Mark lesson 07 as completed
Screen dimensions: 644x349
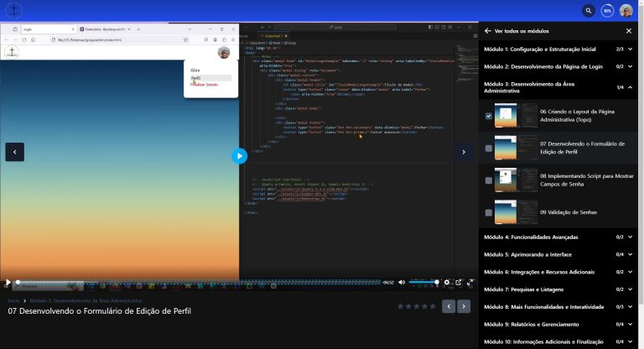[489, 148]
